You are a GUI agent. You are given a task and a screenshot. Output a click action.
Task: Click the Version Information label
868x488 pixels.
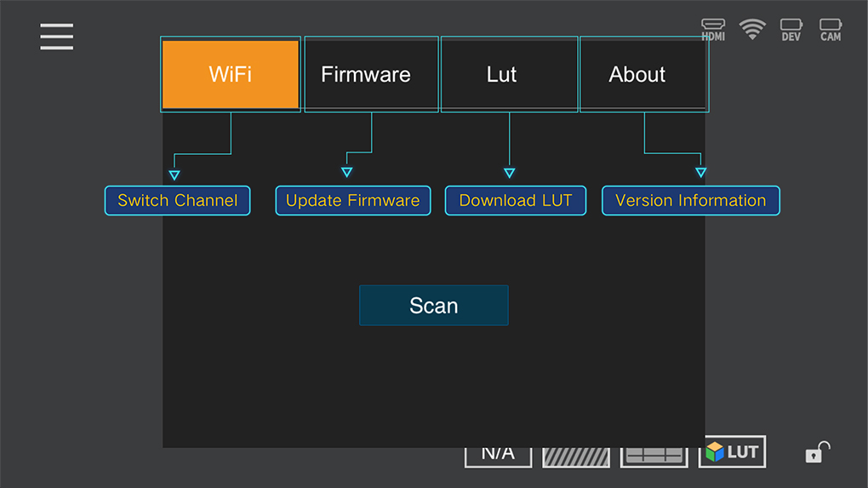click(690, 201)
